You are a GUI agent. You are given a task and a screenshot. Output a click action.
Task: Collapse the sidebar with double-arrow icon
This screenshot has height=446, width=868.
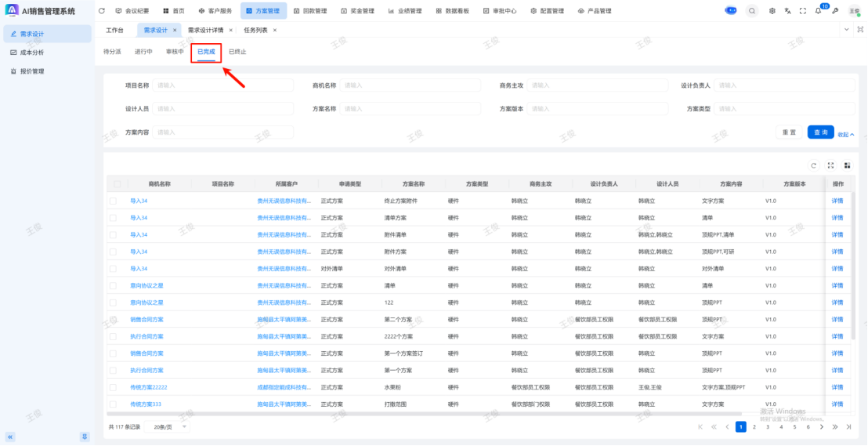coord(10,437)
